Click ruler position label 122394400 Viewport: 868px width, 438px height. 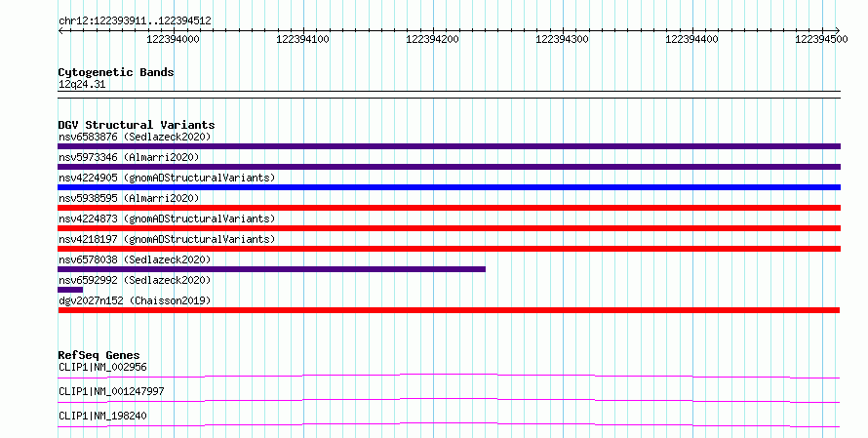[x=691, y=39]
